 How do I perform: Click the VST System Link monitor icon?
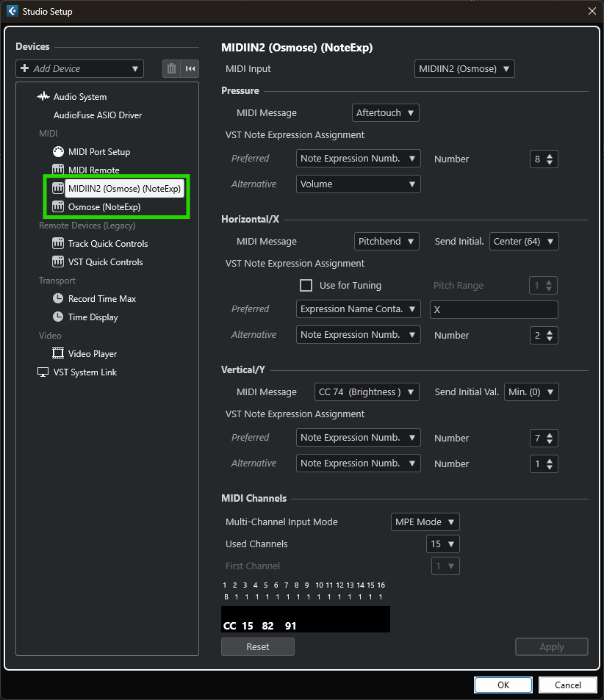(x=43, y=372)
